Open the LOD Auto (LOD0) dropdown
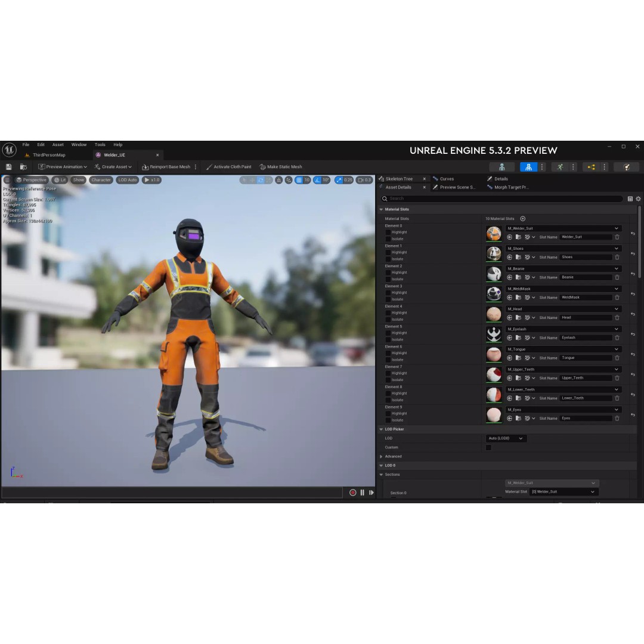Image resolution: width=644 pixels, height=644 pixels. tap(506, 438)
